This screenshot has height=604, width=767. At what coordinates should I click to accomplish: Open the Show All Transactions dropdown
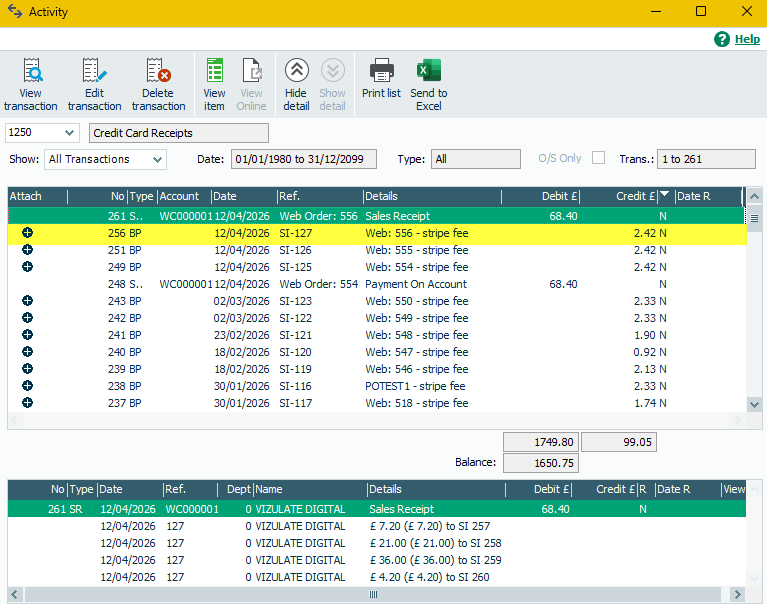click(157, 159)
